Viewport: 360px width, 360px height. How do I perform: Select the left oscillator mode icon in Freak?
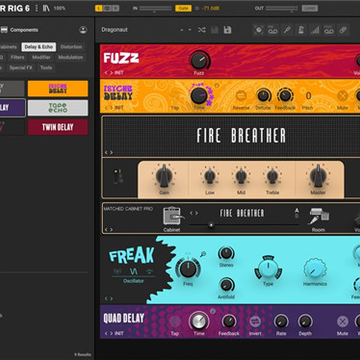(117, 271)
